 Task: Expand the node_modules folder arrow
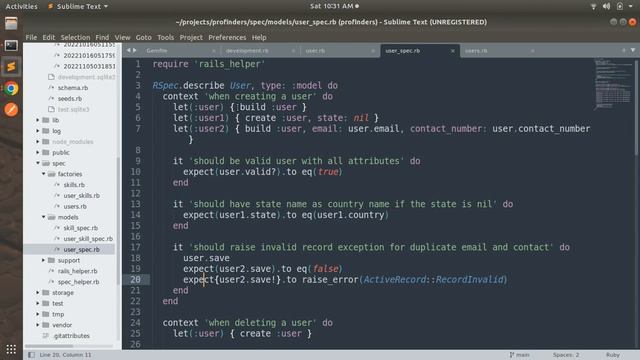coord(38,142)
